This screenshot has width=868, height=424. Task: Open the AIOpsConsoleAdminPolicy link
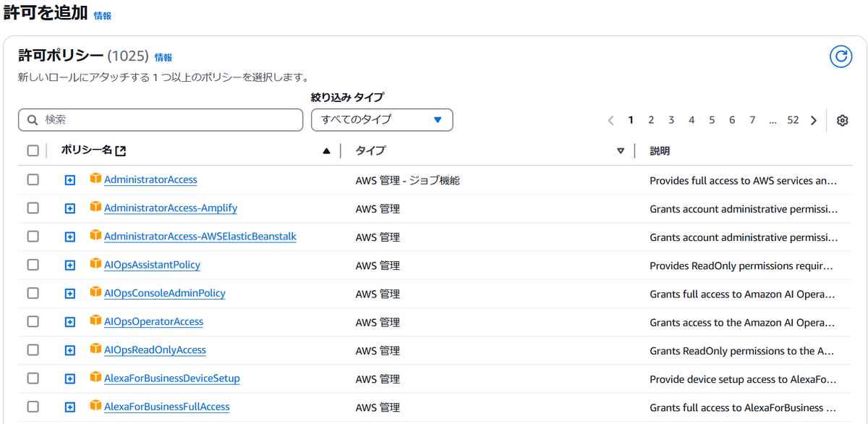coord(165,293)
